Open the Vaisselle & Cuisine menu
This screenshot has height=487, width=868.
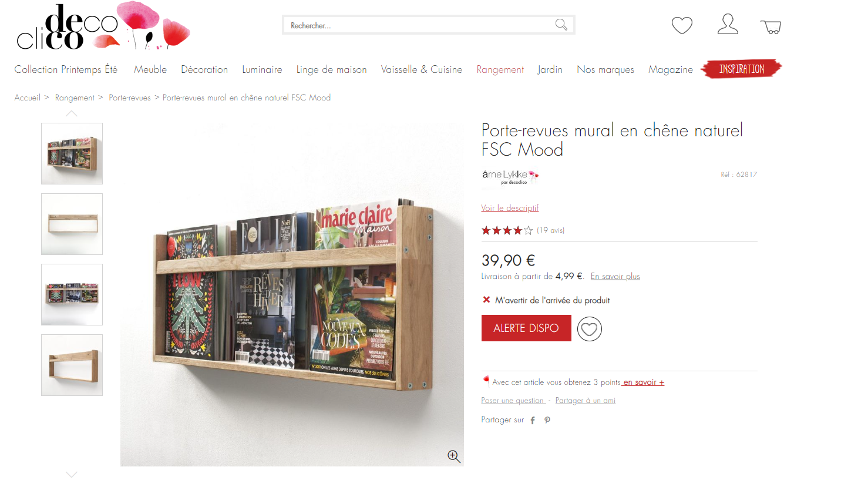tap(422, 69)
